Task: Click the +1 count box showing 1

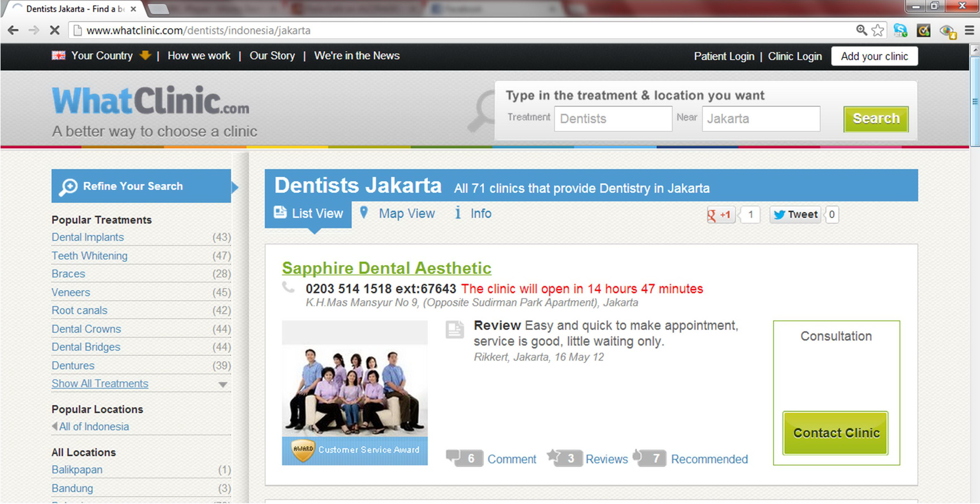Action: coord(750,215)
